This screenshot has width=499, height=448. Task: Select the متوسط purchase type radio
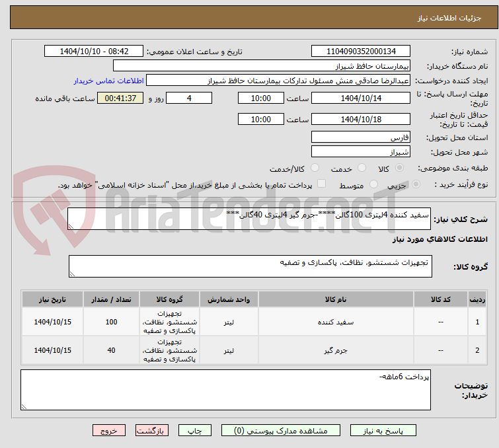pyautogui.click(x=373, y=184)
